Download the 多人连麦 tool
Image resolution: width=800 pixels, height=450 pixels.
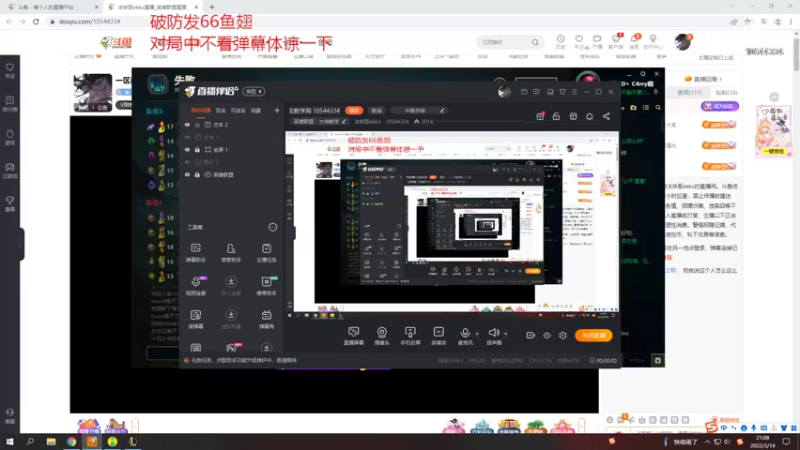(231, 286)
